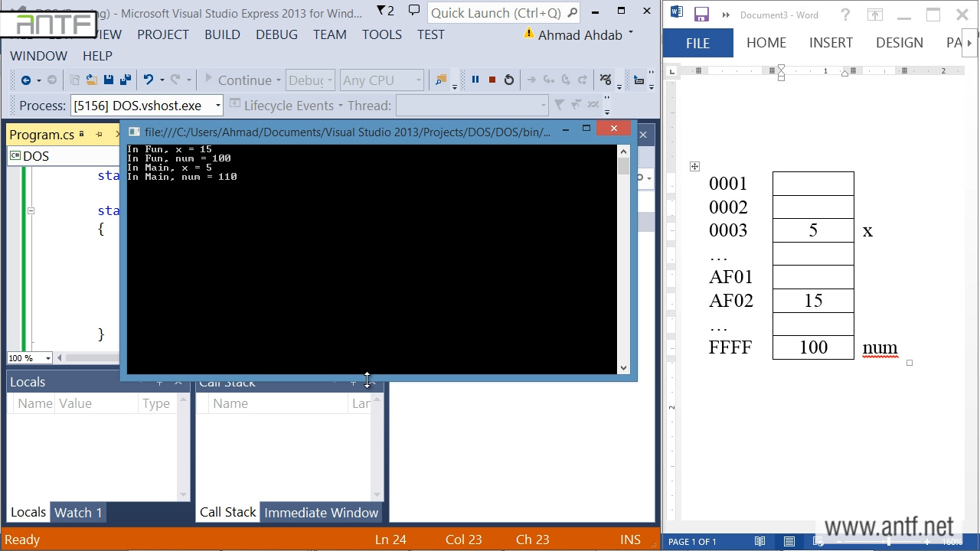The image size is (980, 551).
Task: Switch Word to Read Mode view
Action: [759, 541]
